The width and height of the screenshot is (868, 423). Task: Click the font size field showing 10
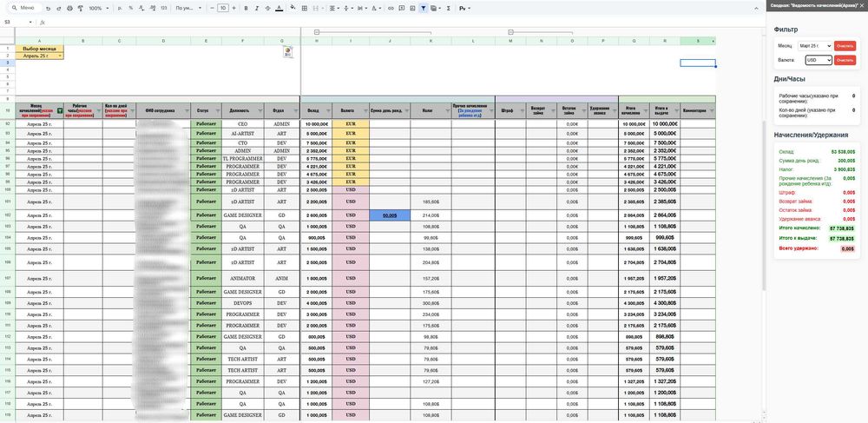point(222,9)
